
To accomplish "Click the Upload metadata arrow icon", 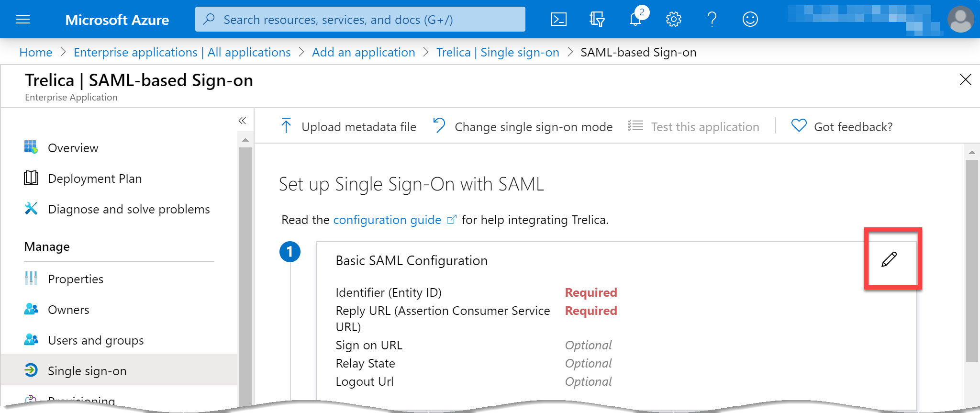I will click(286, 125).
